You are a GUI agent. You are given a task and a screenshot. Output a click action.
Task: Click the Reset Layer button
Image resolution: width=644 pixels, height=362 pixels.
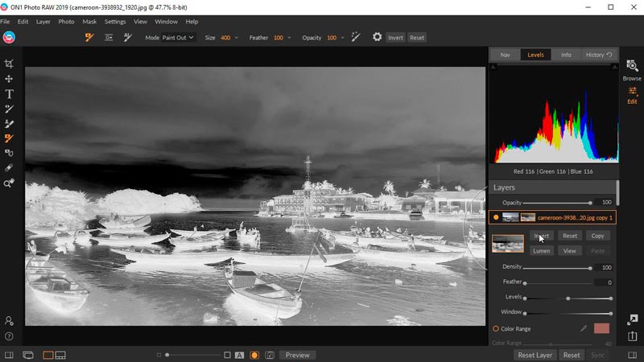pyautogui.click(x=535, y=355)
